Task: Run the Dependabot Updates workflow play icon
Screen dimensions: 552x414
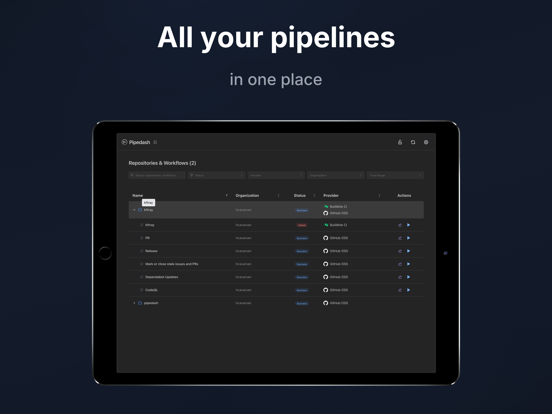Action: tap(408, 277)
